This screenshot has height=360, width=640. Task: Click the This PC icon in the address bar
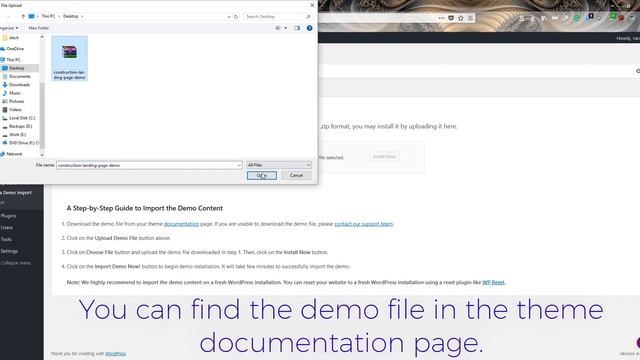tap(31, 16)
